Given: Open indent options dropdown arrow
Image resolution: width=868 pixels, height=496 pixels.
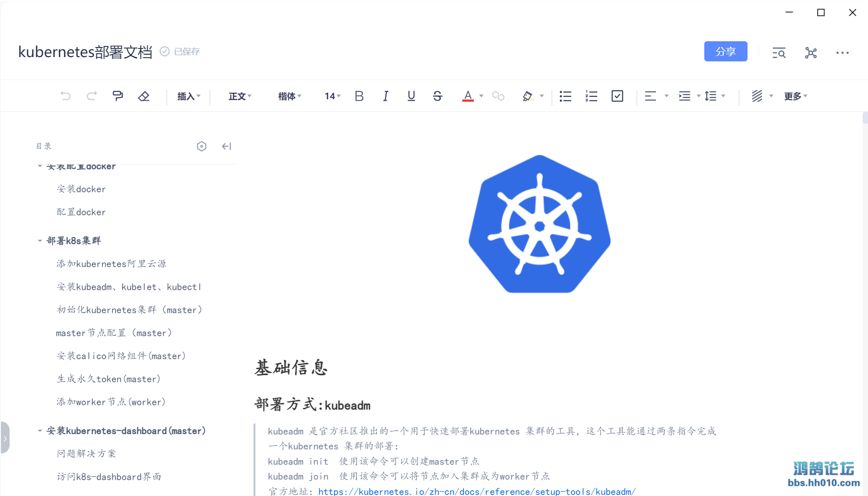Looking at the screenshot, I should click(699, 96).
